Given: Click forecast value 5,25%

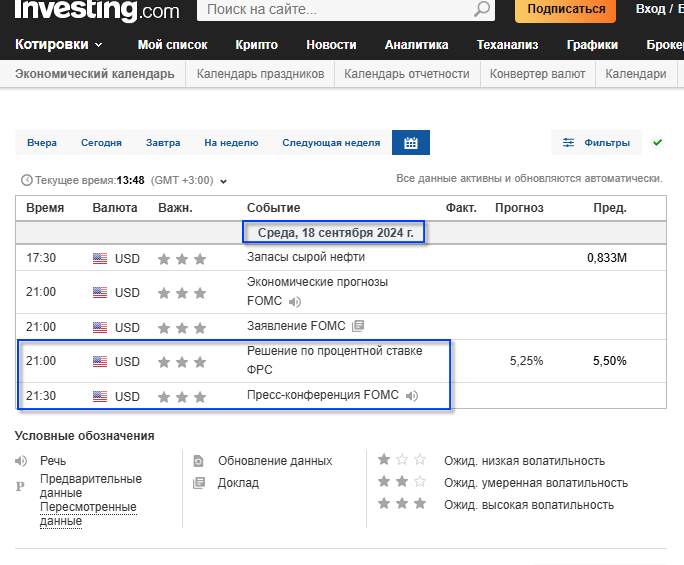Looking at the screenshot, I should pyautogui.click(x=527, y=361).
